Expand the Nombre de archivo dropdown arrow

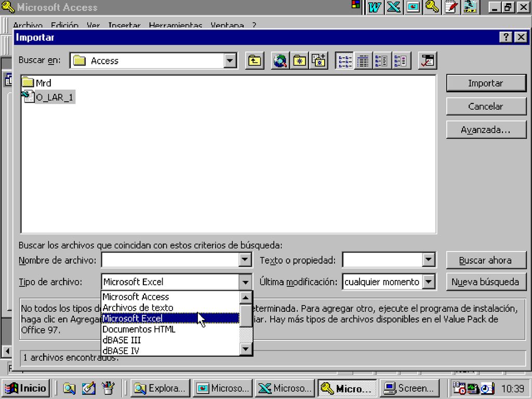coord(245,260)
